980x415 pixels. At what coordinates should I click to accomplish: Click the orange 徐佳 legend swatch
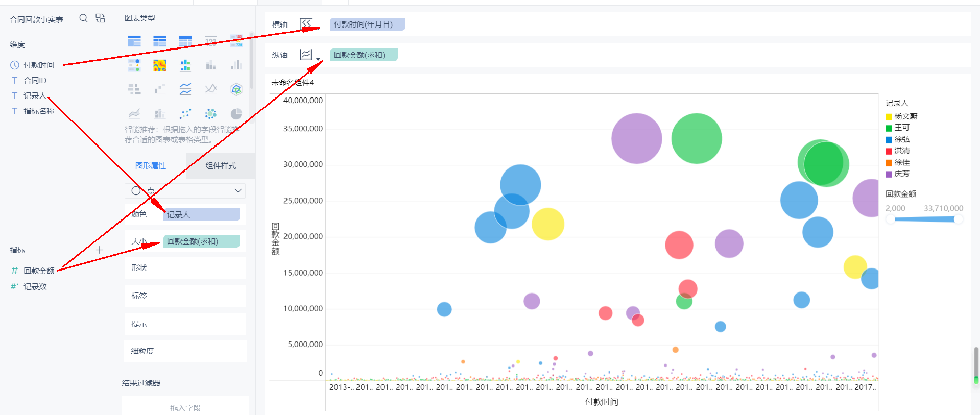point(889,163)
